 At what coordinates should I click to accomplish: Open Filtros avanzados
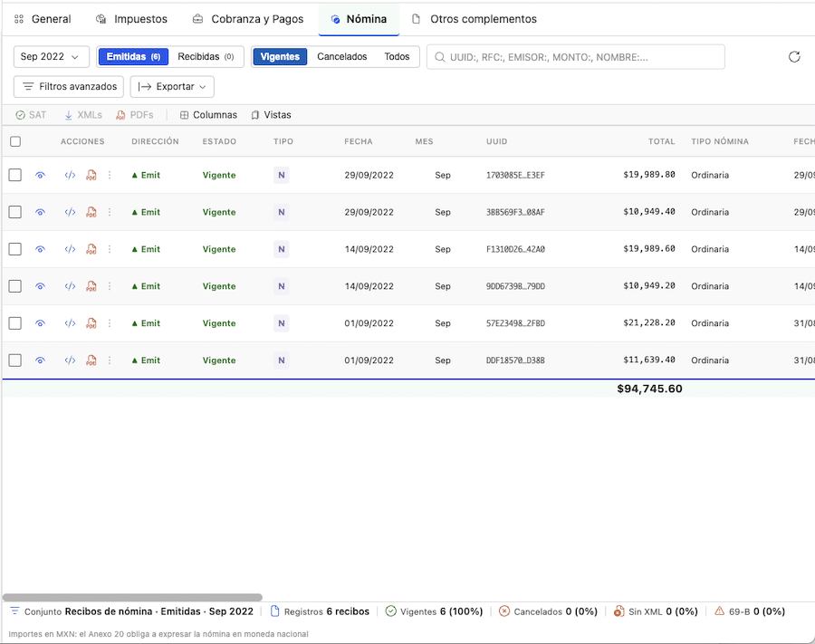point(69,86)
